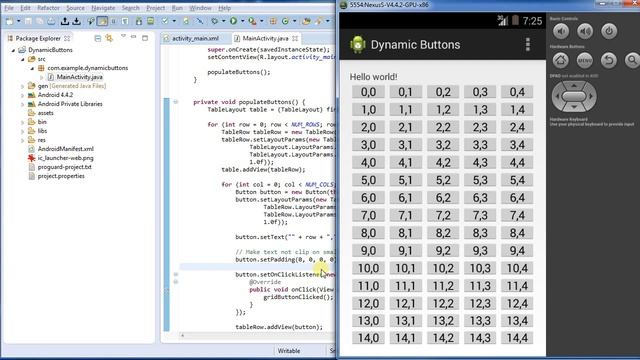
Task: Expand the Android 4.4.2 library node
Action: (x=23, y=95)
